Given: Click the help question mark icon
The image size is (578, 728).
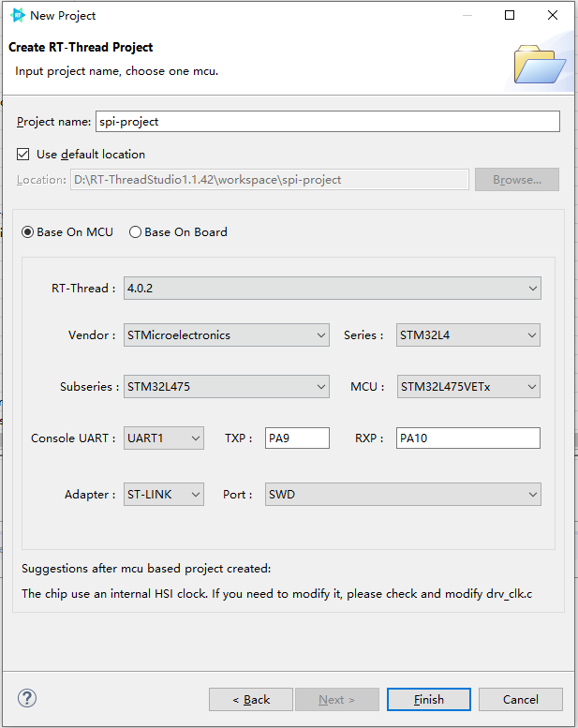Looking at the screenshot, I should tap(27, 698).
